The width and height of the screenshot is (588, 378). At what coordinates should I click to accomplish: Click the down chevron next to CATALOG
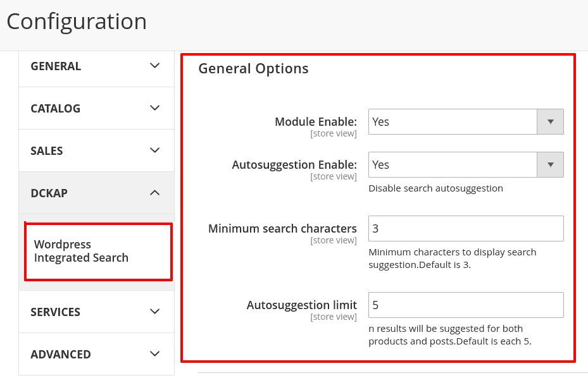(x=154, y=108)
